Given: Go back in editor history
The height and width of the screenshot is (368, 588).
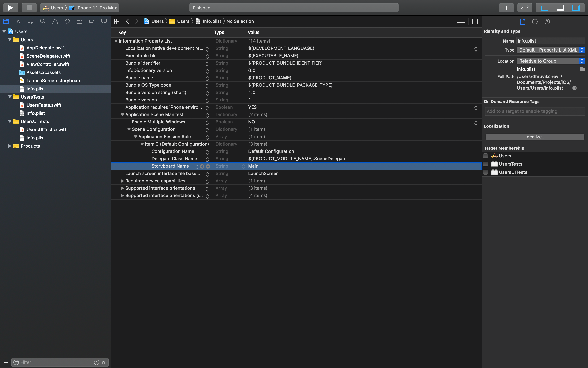Looking at the screenshot, I should (x=127, y=21).
